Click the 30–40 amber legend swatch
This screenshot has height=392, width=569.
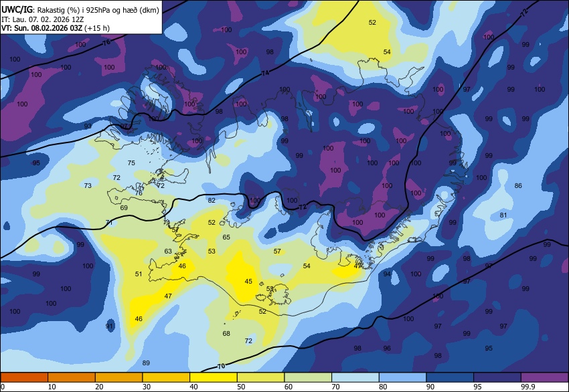click(x=166, y=377)
